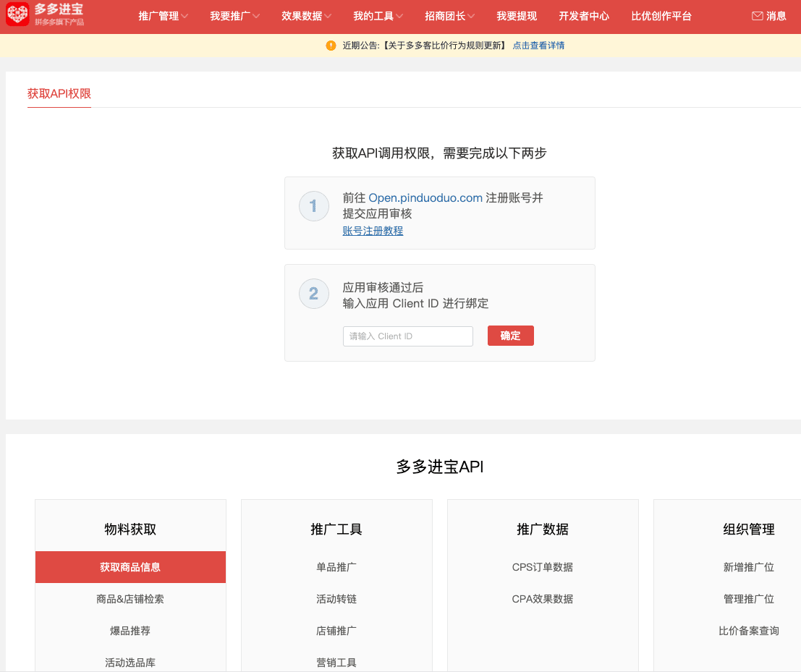Expand the 我的工具 dropdown menu

click(378, 16)
